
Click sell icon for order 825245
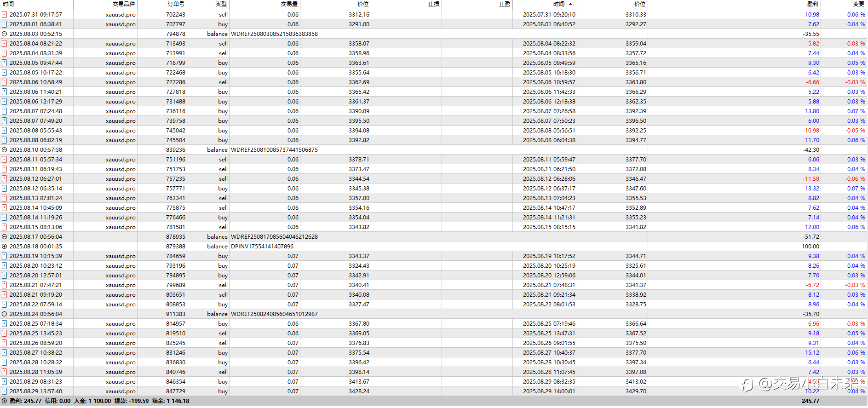pyautogui.click(x=5, y=343)
